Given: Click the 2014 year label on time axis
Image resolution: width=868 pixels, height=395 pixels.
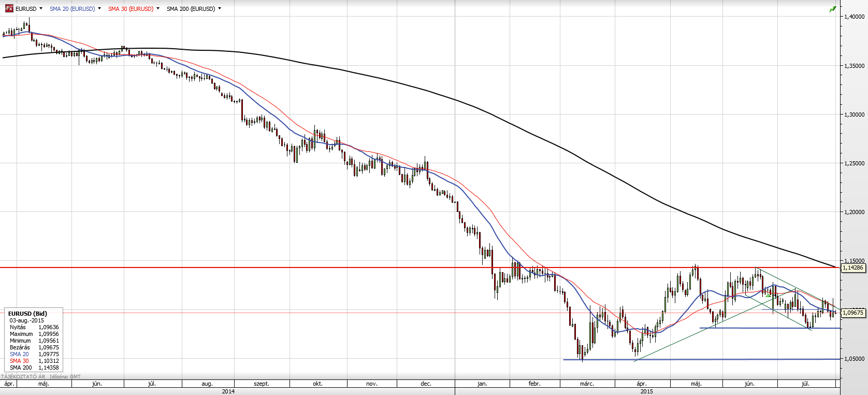Looking at the screenshot, I should click(x=228, y=391).
